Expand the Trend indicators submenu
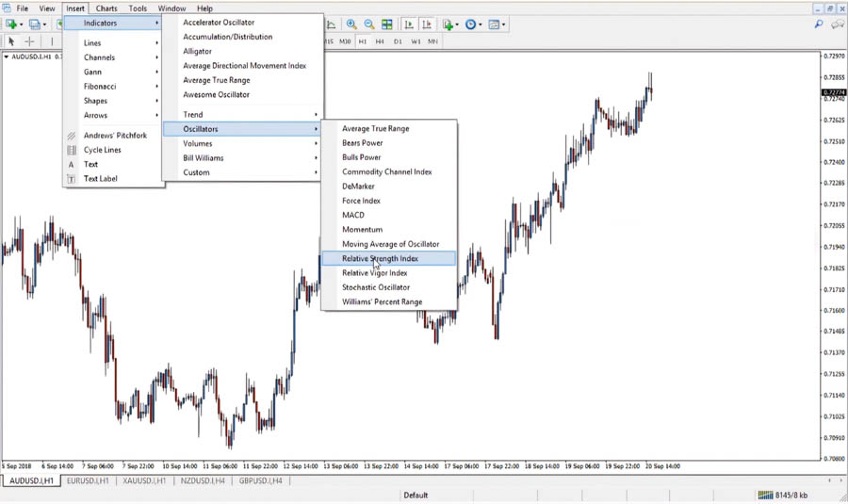The height and width of the screenshot is (504, 848). [x=243, y=114]
